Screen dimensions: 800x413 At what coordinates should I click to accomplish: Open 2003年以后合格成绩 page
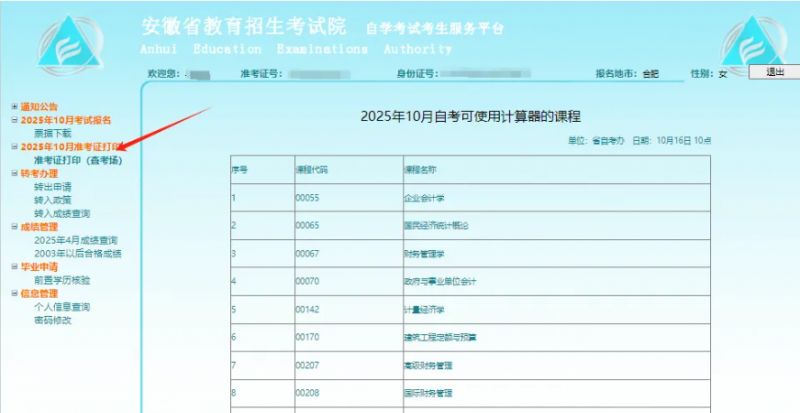tap(77, 254)
